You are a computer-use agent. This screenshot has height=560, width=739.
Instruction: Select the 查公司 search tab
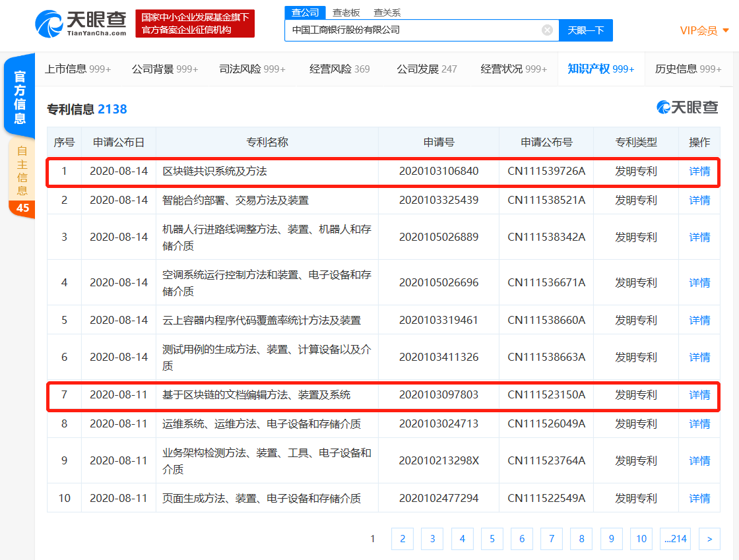[304, 12]
